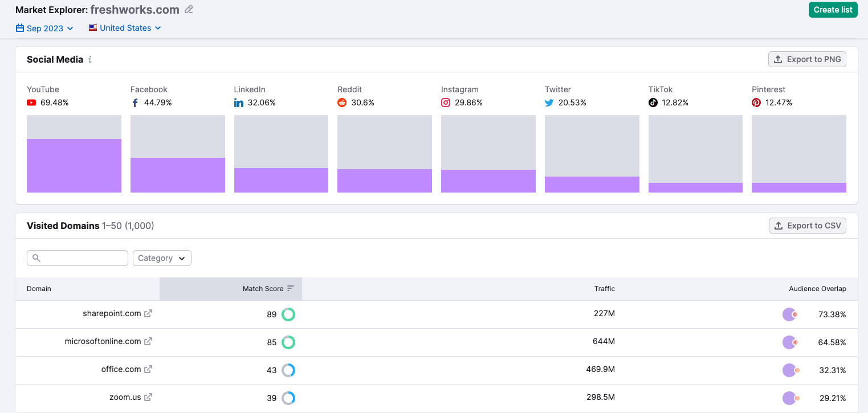
Task: Click the 29.21% overlap value
Action: coord(833,398)
